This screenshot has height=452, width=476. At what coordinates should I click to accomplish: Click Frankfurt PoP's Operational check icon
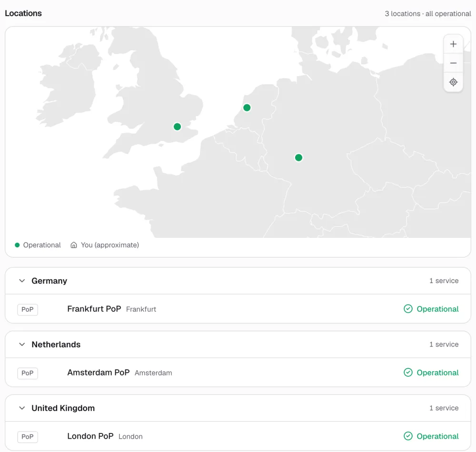pos(408,309)
